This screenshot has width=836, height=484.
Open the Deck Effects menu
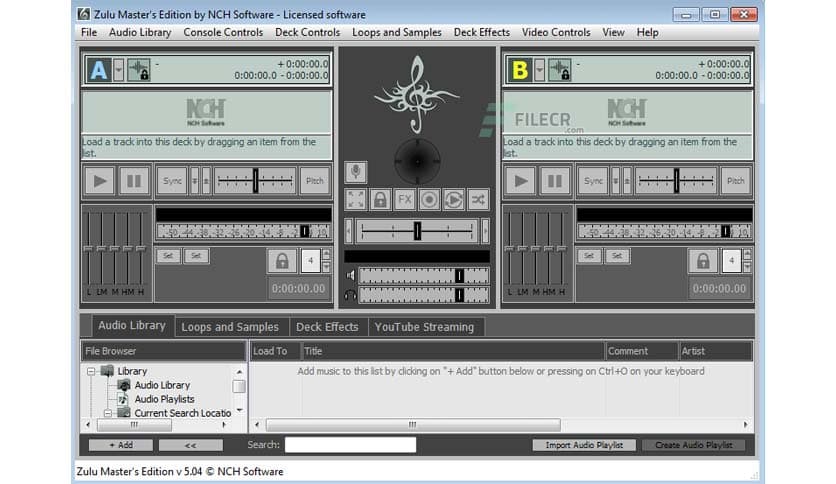pyautogui.click(x=482, y=33)
